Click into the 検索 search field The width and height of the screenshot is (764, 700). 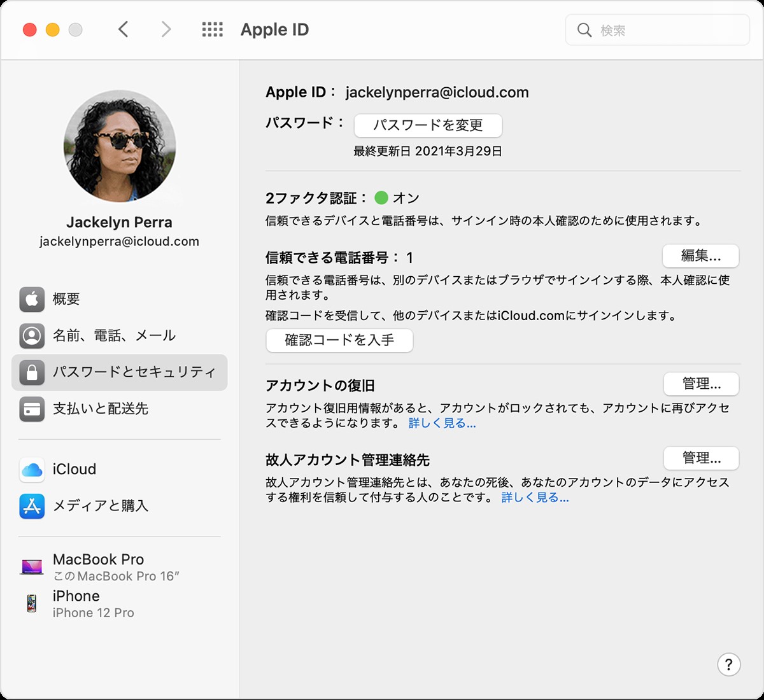pos(658,30)
